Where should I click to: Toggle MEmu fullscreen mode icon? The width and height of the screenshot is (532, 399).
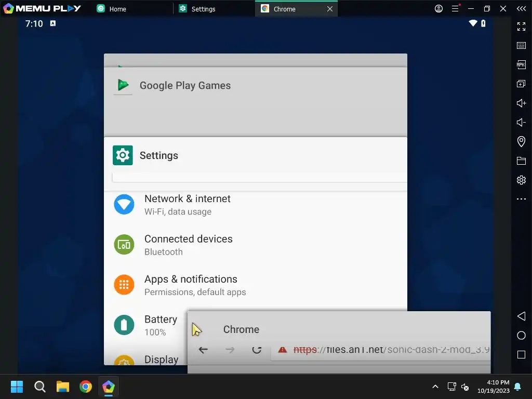(521, 26)
